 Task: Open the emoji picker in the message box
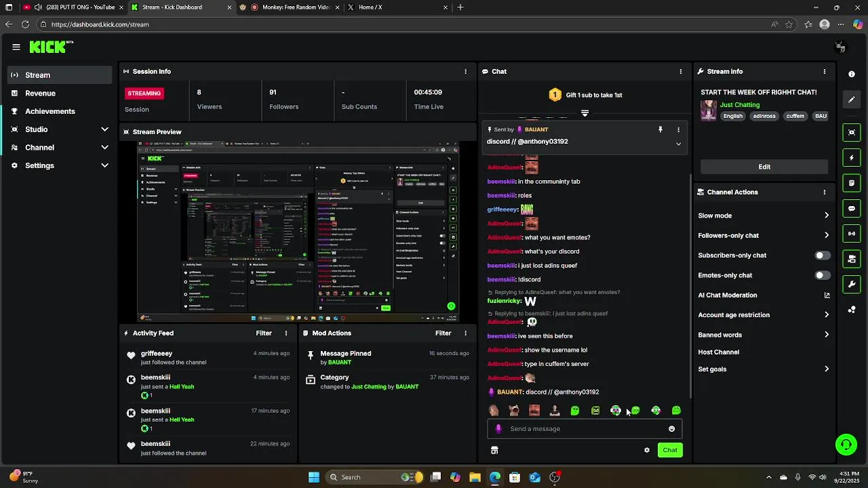tap(672, 429)
